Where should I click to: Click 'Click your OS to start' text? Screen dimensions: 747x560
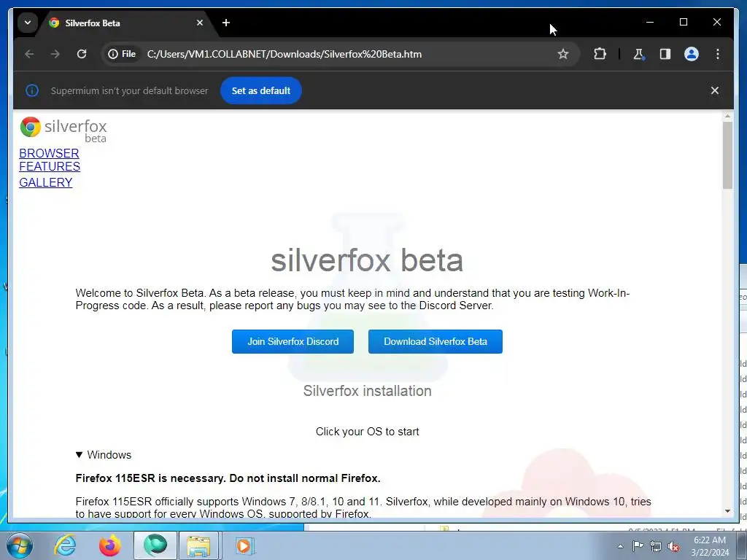(368, 432)
